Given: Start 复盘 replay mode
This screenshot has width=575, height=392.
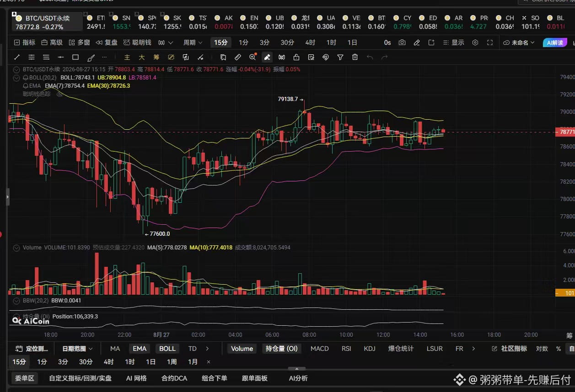Looking at the screenshot, I should tap(107, 42).
